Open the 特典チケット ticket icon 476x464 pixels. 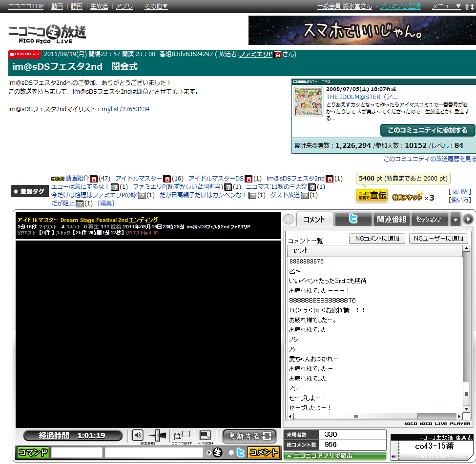[x=407, y=197]
